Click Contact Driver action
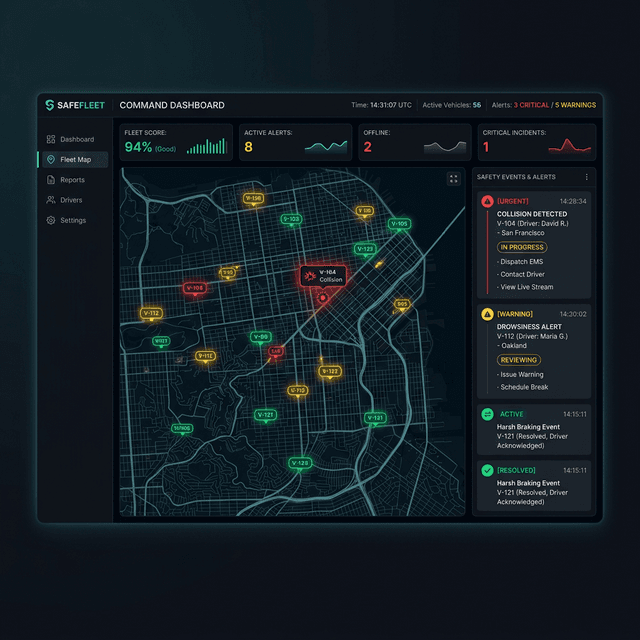Viewport: 640px width, 640px height. pos(521,274)
